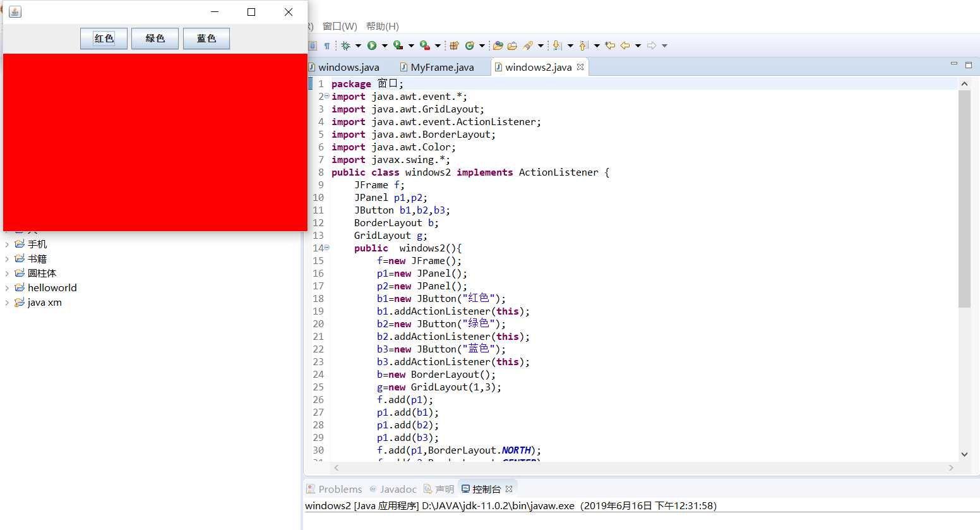Click the Back navigation arrow icon
The width and height of the screenshot is (980, 530).
(x=625, y=45)
